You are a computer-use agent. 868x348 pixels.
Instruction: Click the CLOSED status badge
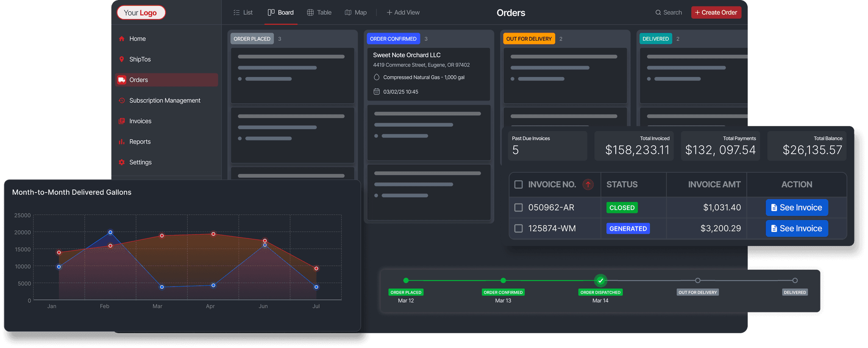622,207
